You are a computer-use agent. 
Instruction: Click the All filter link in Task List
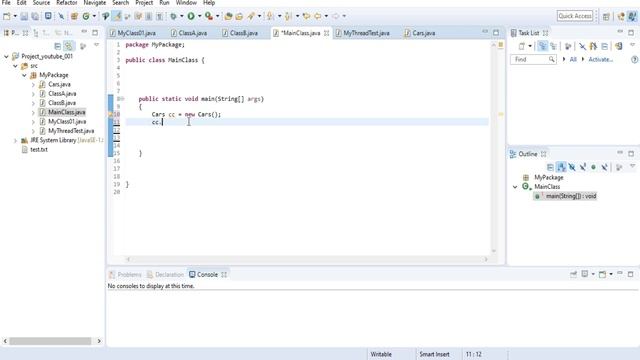tap(573, 60)
